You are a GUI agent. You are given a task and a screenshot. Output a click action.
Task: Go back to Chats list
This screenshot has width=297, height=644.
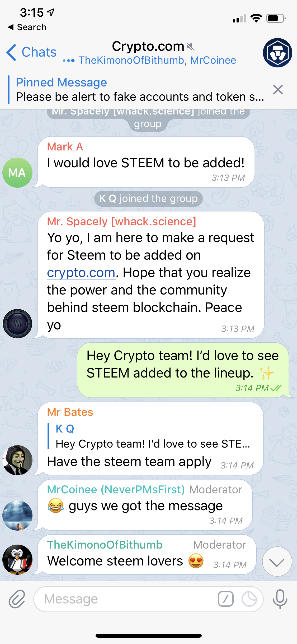[31, 52]
